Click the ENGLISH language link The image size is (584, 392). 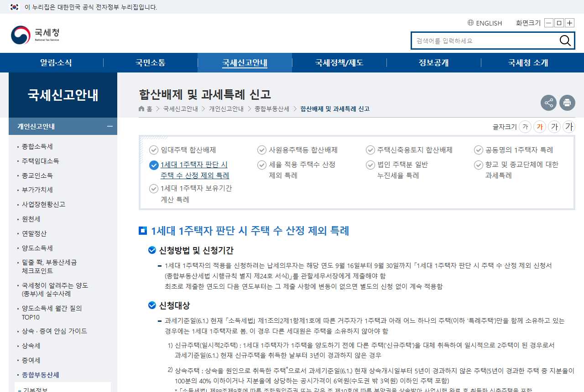tap(489, 23)
